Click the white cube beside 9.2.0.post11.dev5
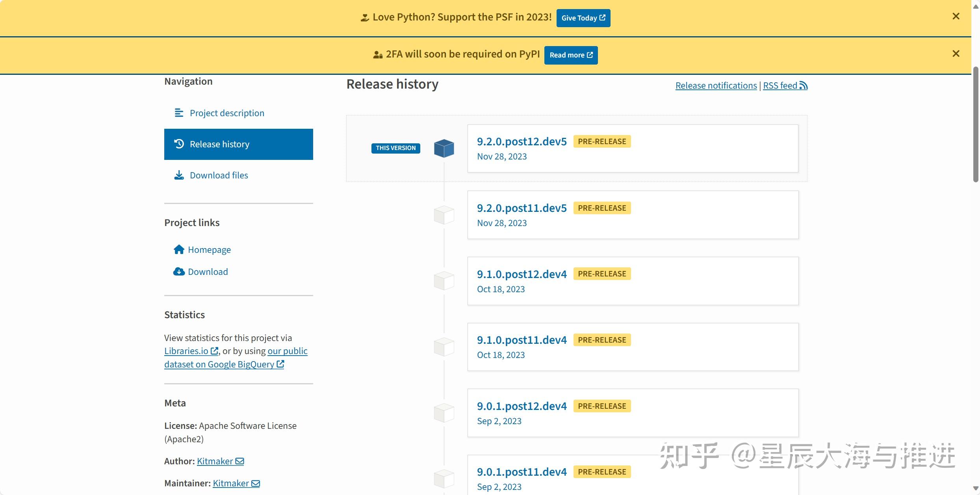The height and width of the screenshot is (495, 980). [x=444, y=215]
